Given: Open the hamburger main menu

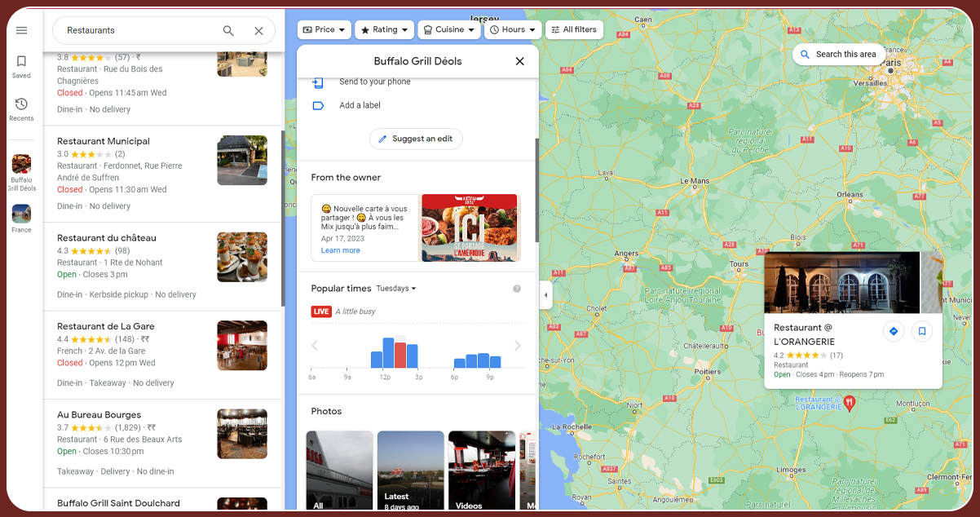Looking at the screenshot, I should point(21,30).
